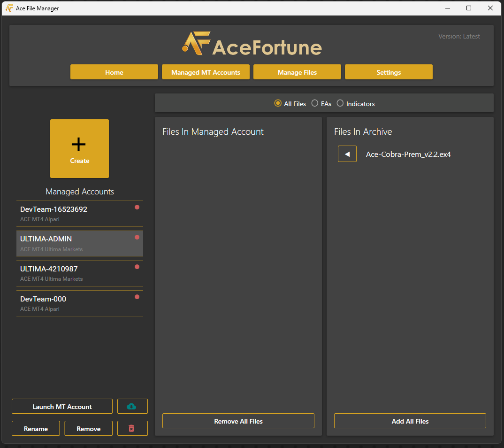Select the EAs filter radio button

[x=315, y=103]
